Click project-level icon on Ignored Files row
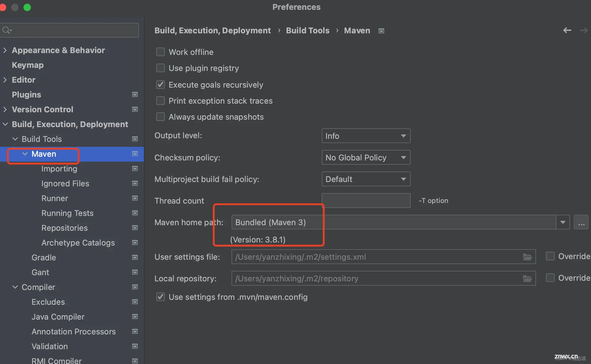This screenshot has width=591, height=364. point(135,183)
